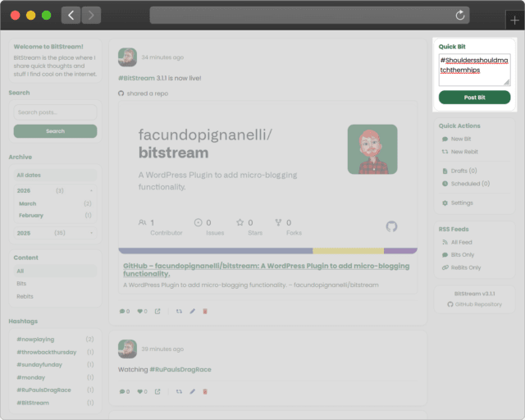Click the rebit arrows icon on the BitStream 3.1.1 post
The image size is (525, 420).
(x=179, y=311)
